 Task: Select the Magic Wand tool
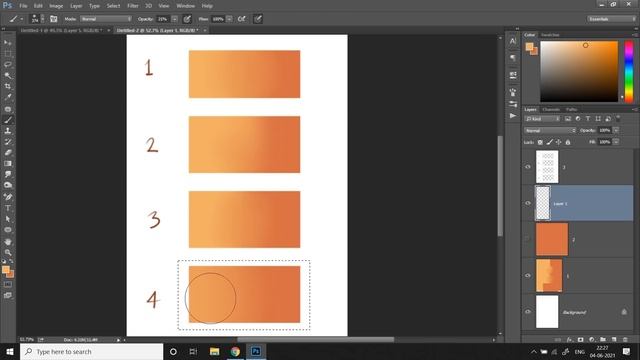(x=8, y=76)
